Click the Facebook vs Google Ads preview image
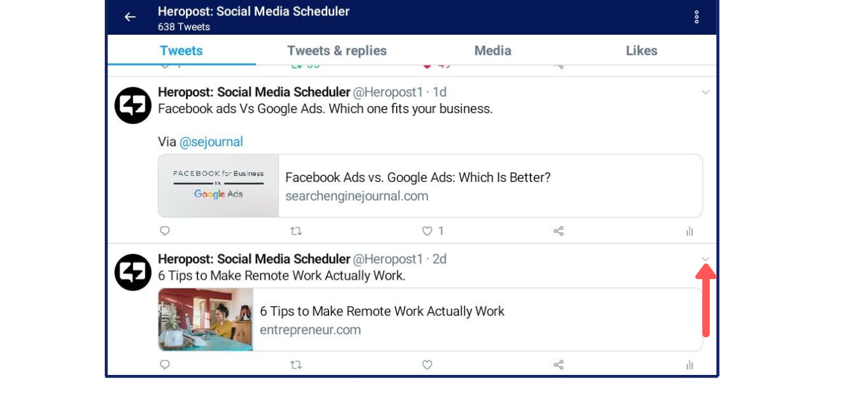This screenshot has height=418, width=868. click(218, 185)
